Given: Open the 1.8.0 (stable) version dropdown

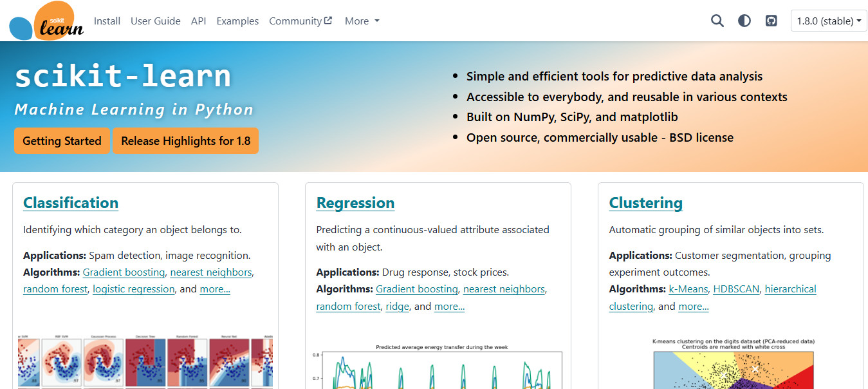Looking at the screenshot, I should (829, 21).
